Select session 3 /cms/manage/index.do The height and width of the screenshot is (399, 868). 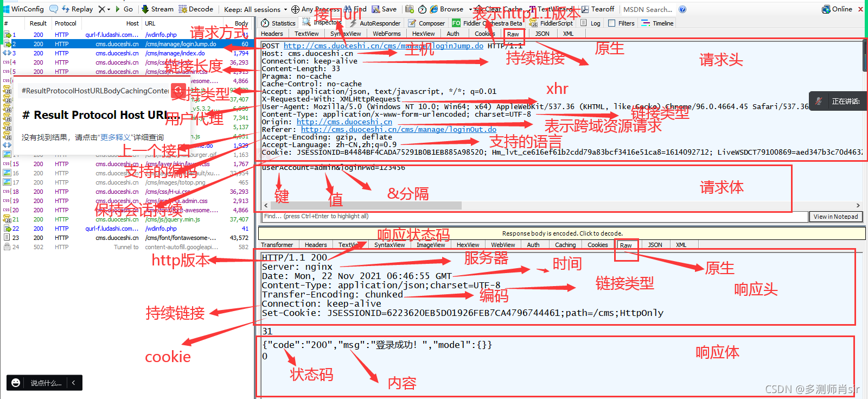127,53
